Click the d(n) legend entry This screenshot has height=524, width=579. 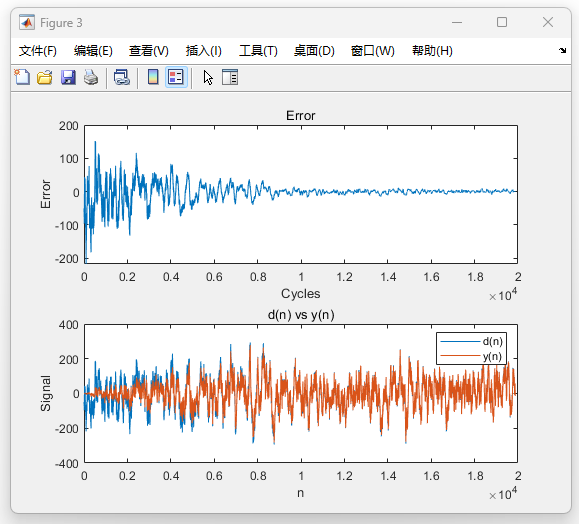click(471, 341)
